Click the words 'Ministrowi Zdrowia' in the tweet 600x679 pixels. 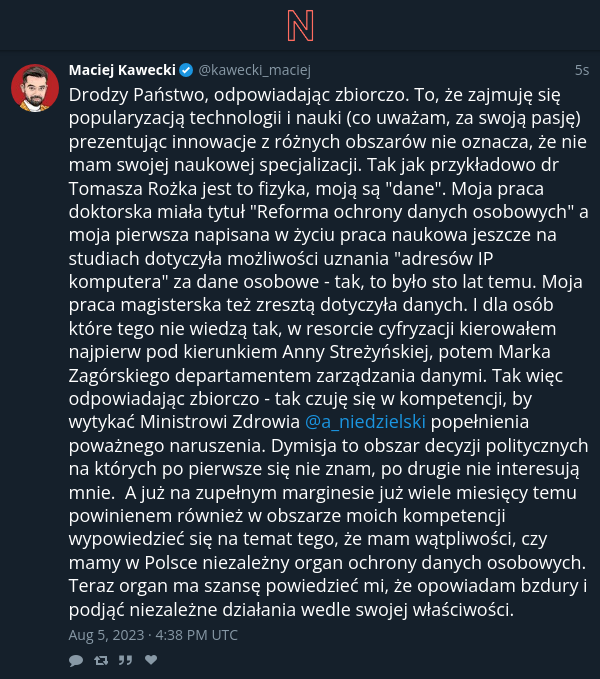tap(220, 422)
